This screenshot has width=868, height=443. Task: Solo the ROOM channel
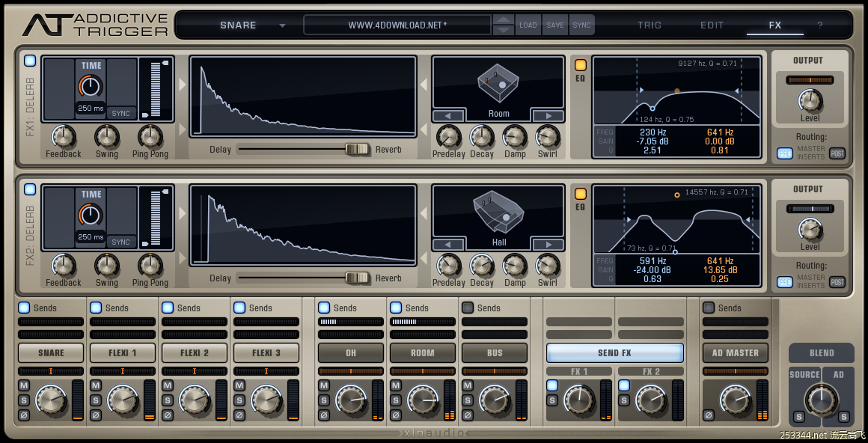click(x=396, y=400)
